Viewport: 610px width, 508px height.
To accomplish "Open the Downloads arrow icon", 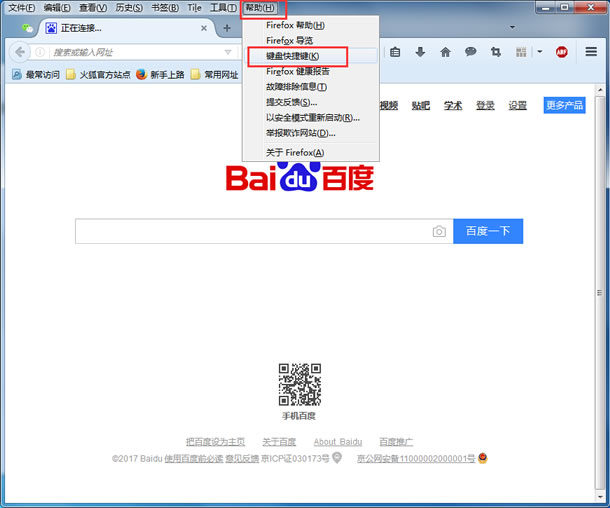I will tap(420, 52).
